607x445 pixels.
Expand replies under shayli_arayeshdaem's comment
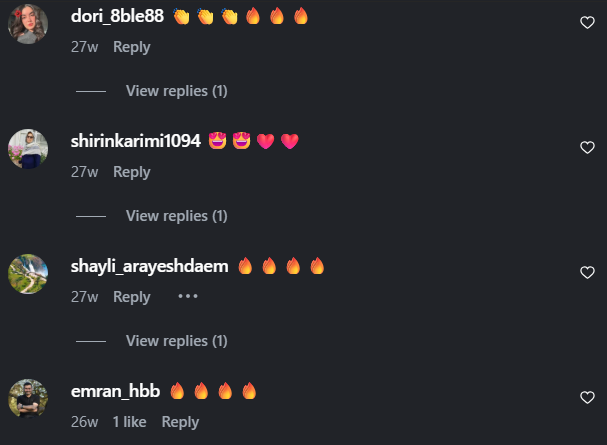click(x=177, y=341)
